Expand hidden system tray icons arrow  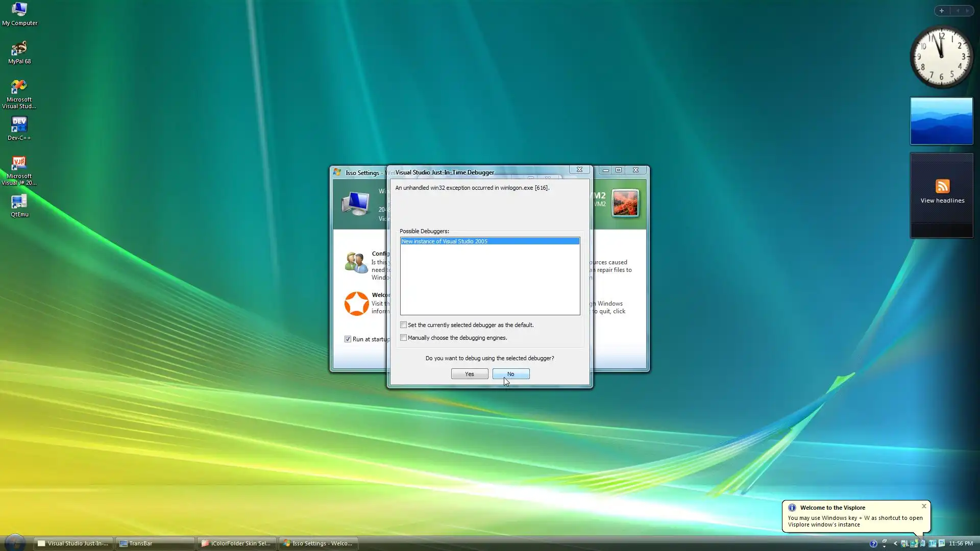895,544
